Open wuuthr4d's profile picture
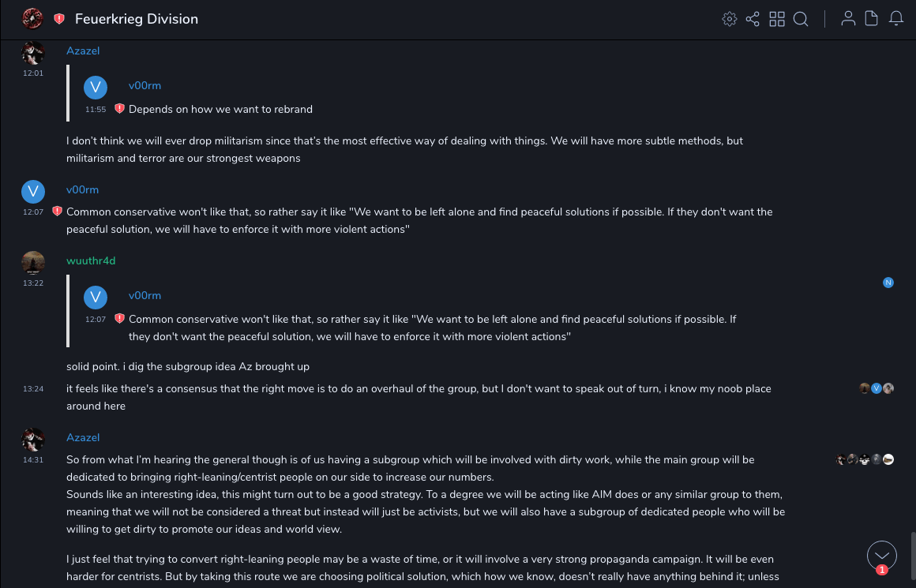This screenshot has width=916, height=588. (32, 262)
